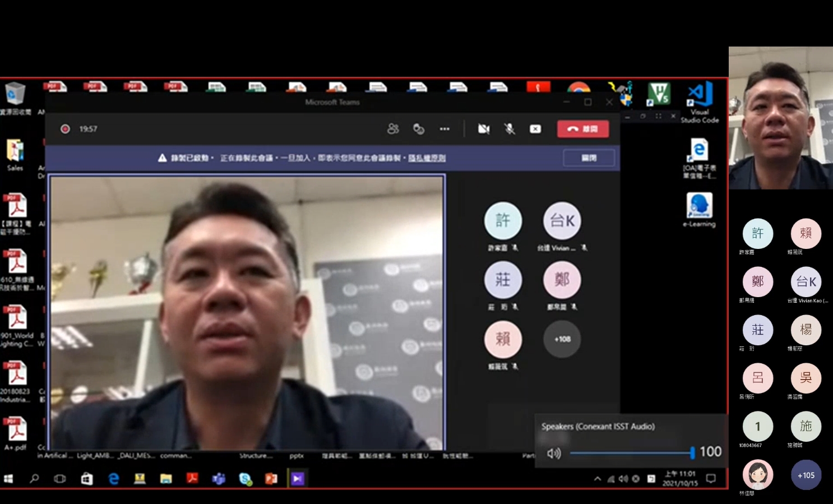
Task: Open File Explorer on the taskbar
Action: point(166,479)
